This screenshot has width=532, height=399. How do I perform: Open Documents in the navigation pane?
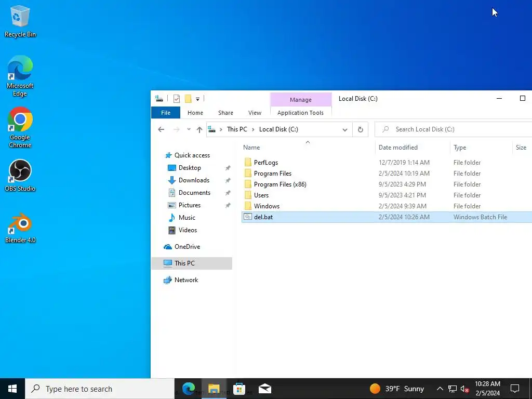tap(194, 193)
